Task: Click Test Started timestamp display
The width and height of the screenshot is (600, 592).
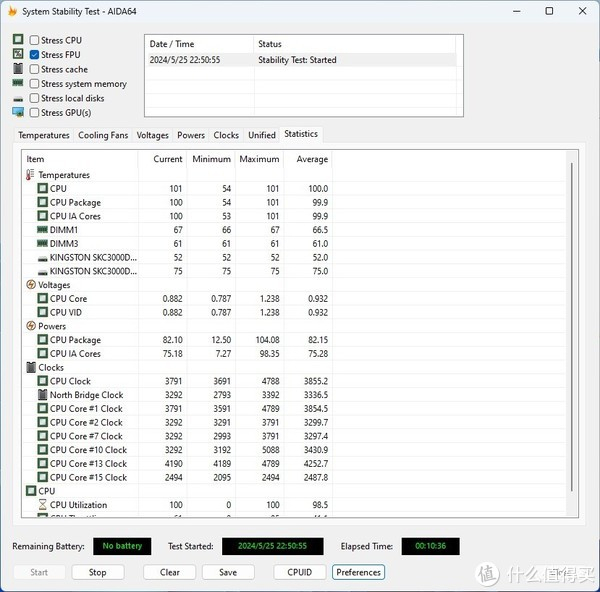Action: (x=272, y=546)
